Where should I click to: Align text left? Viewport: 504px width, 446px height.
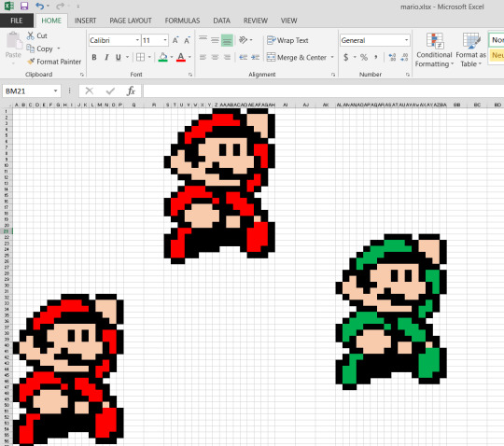pyautogui.click(x=203, y=57)
